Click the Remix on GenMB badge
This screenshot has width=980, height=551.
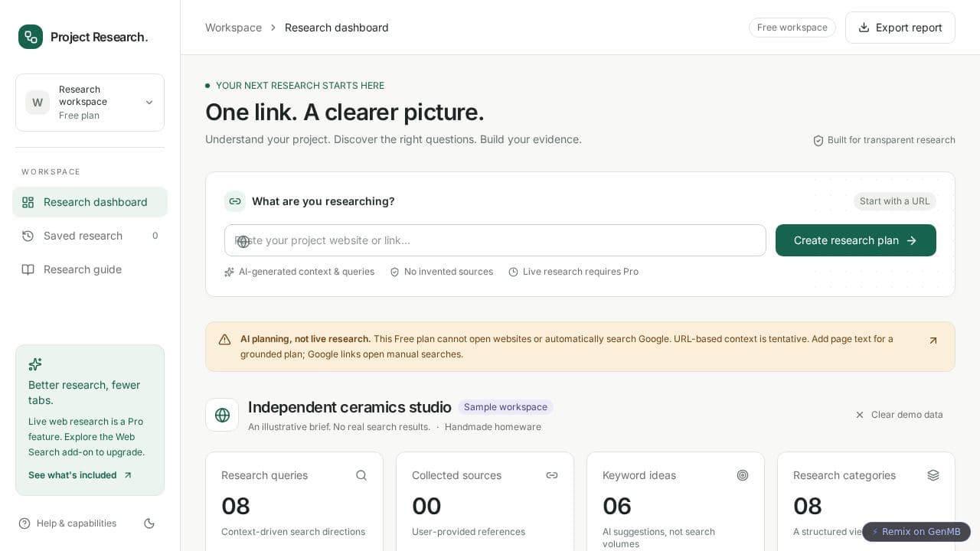916,532
